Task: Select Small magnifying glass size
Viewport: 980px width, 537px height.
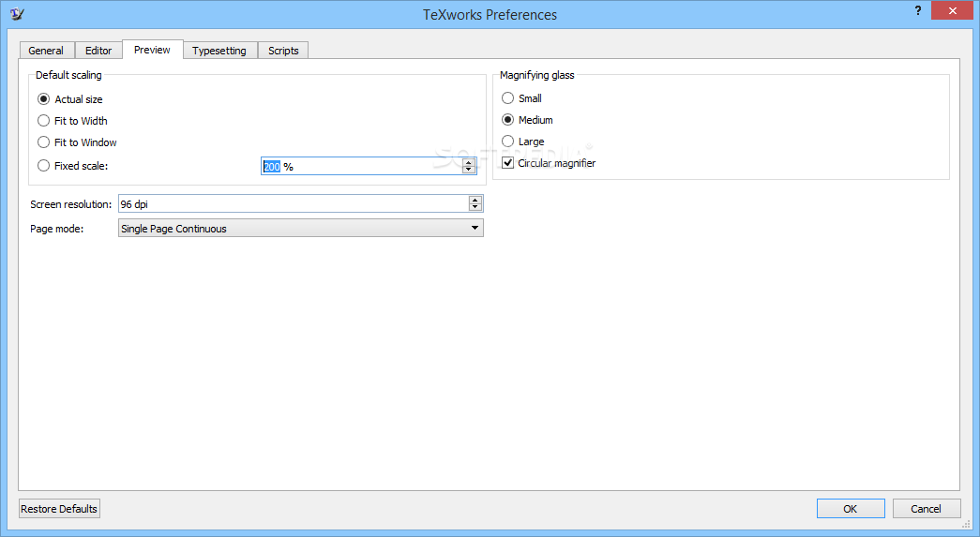Action: pos(521,98)
